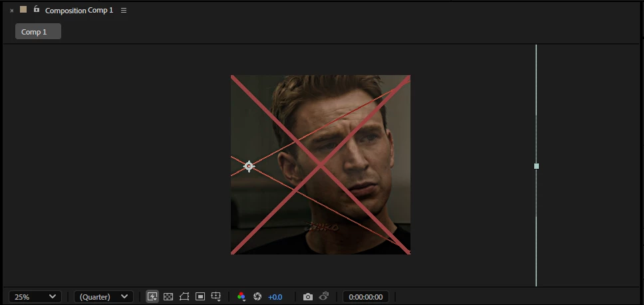644x305 pixels.
Task: Toggle mask and shape path visibility
Action: click(x=184, y=296)
